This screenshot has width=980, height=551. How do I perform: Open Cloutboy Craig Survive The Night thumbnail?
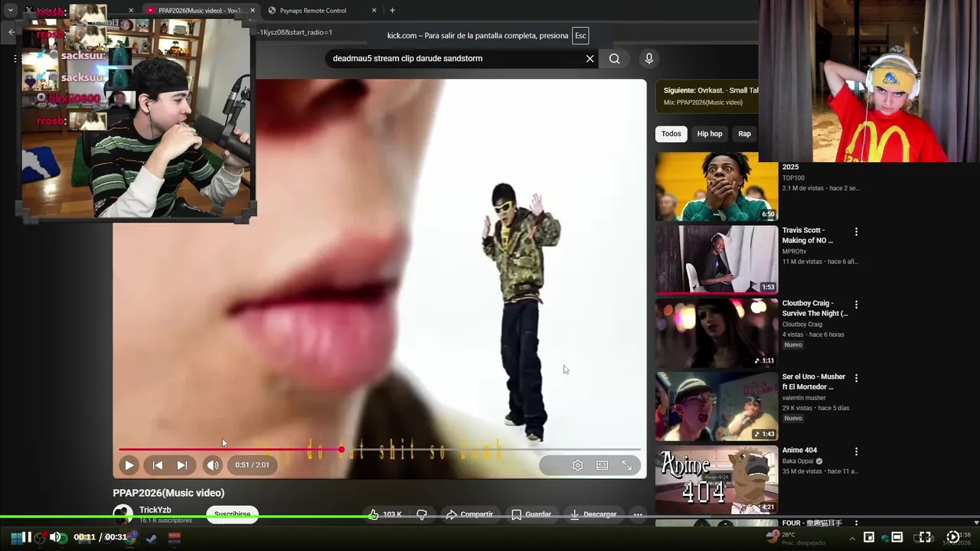pos(717,333)
